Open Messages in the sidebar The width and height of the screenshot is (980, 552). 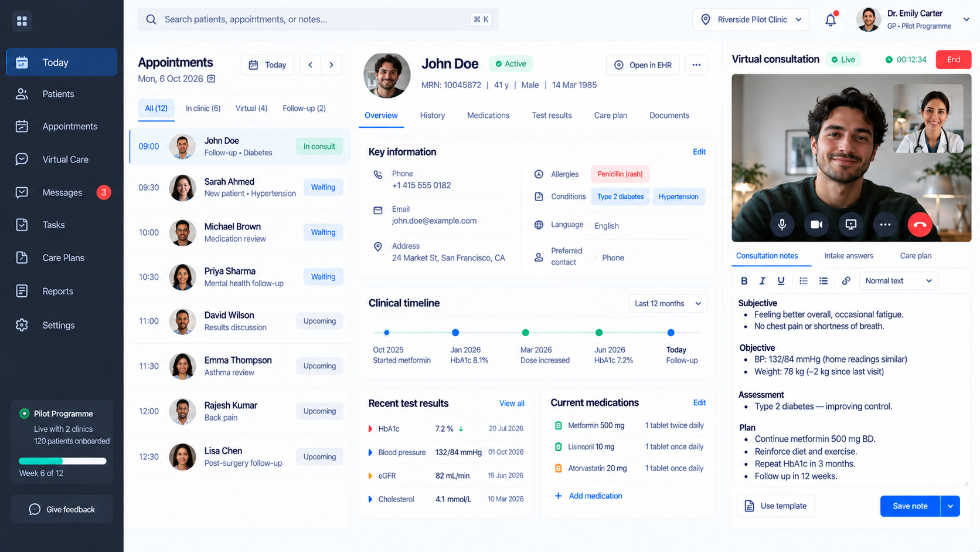[62, 192]
